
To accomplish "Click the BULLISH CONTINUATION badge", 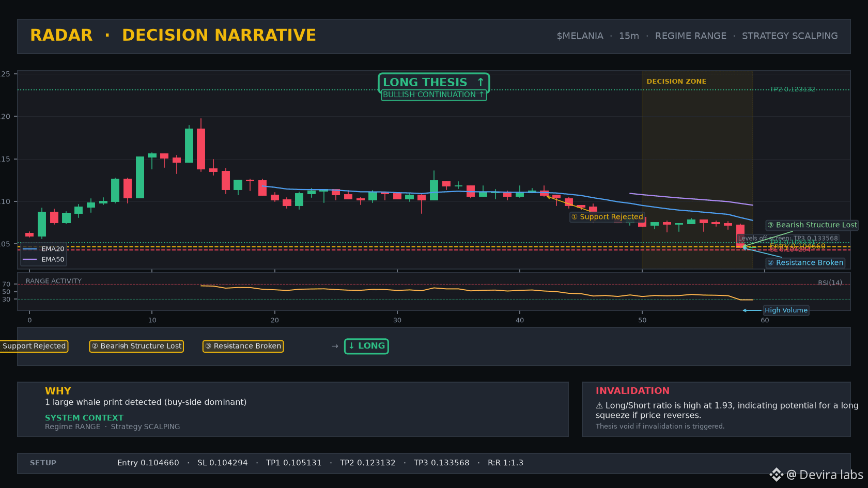I will 433,95.
